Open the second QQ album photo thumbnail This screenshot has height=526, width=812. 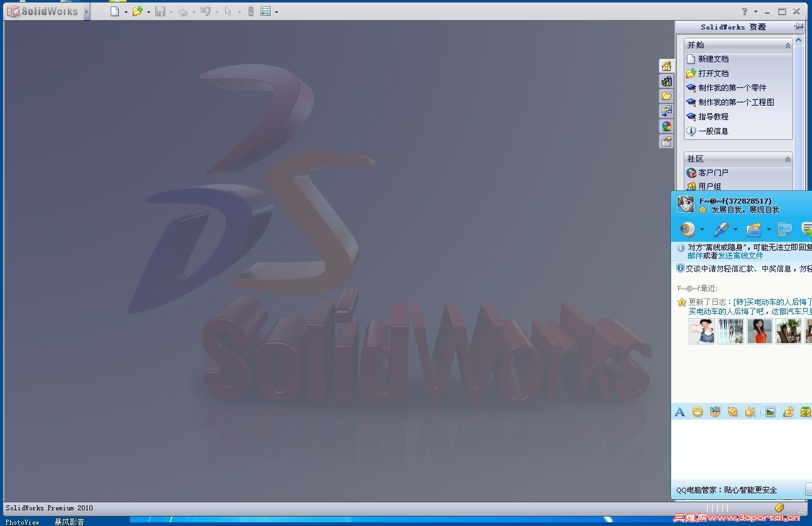[x=730, y=331]
